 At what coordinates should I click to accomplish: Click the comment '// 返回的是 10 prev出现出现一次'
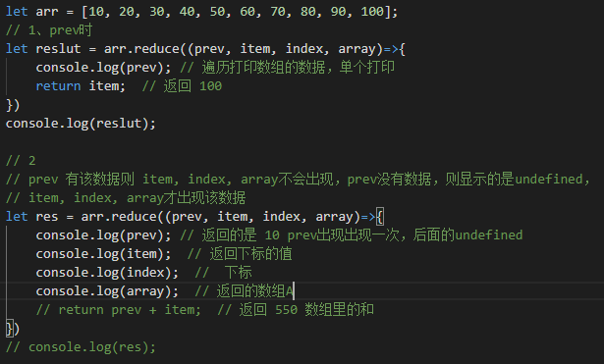290,235
